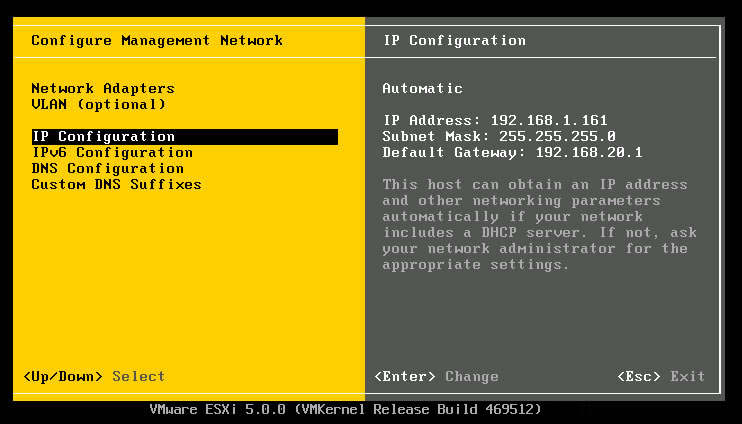Image resolution: width=742 pixels, height=424 pixels.
Task: Click the Automatic mode label
Action: (423, 88)
